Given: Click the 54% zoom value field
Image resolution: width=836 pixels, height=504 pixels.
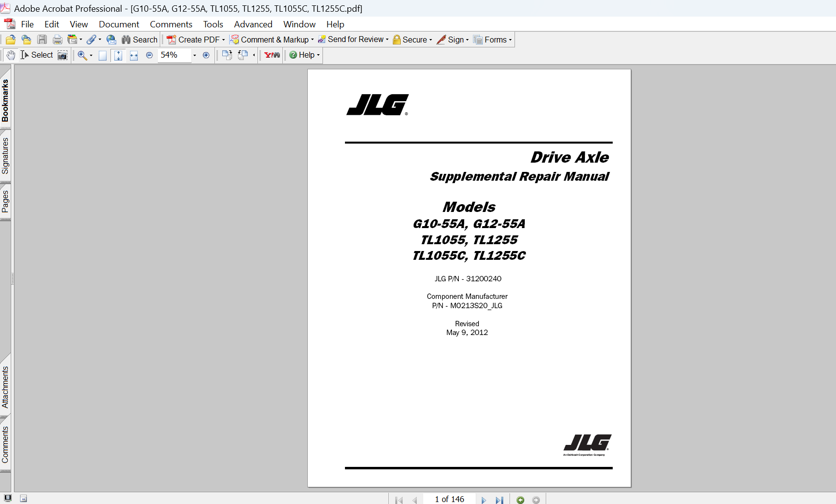Looking at the screenshot, I should pyautogui.click(x=174, y=55).
